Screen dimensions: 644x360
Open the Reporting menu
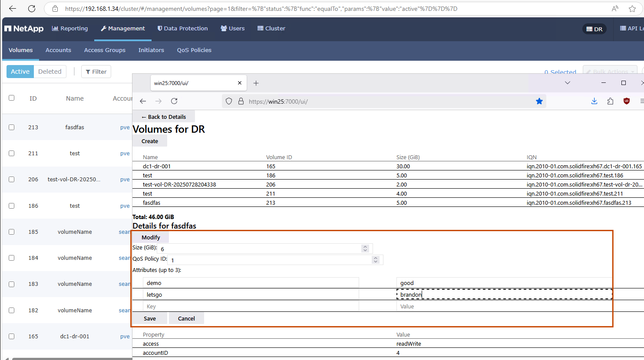(70, 29)
